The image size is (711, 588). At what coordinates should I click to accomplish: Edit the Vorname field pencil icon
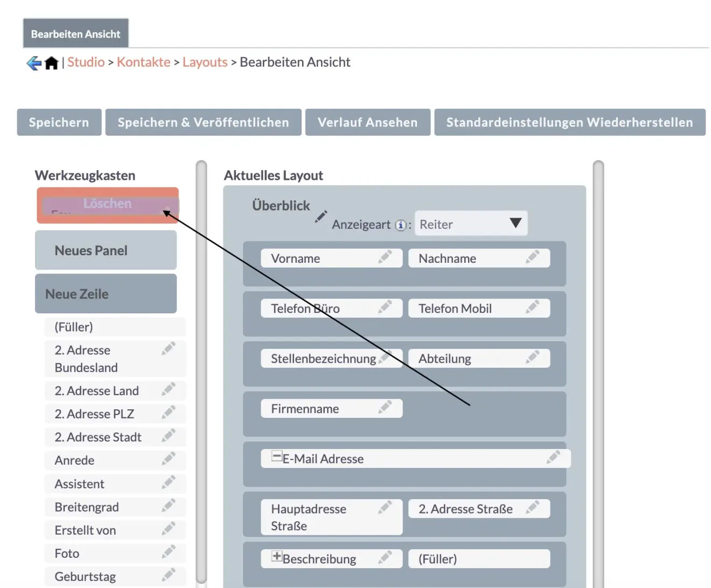coord(385,257)
